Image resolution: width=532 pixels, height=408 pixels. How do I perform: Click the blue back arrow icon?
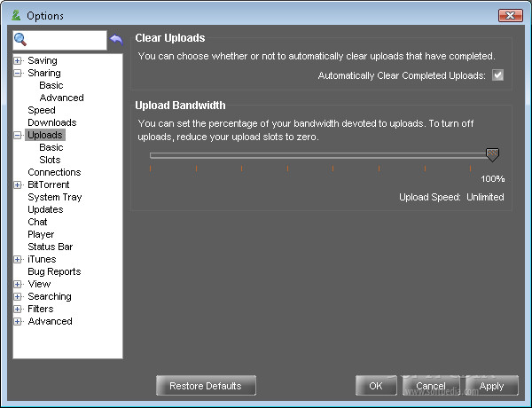116,40
